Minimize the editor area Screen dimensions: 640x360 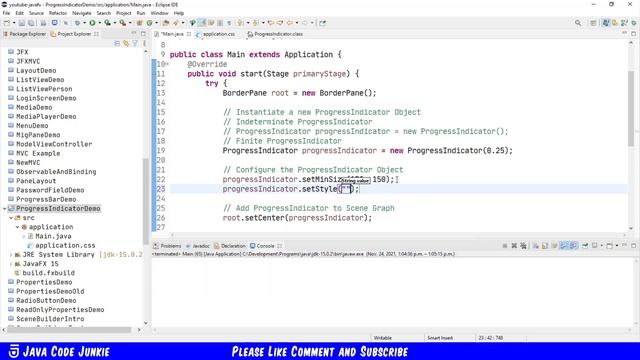(624, 33)
